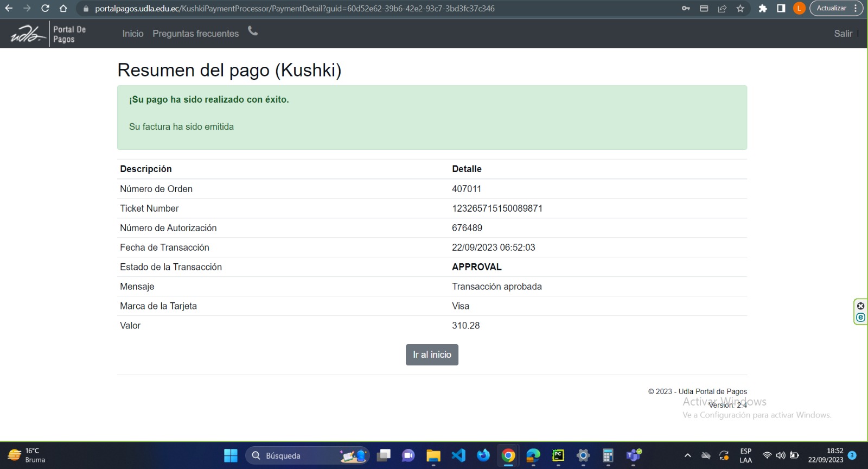
Task: Click the saved payment card icon
Action: [704, 9]
